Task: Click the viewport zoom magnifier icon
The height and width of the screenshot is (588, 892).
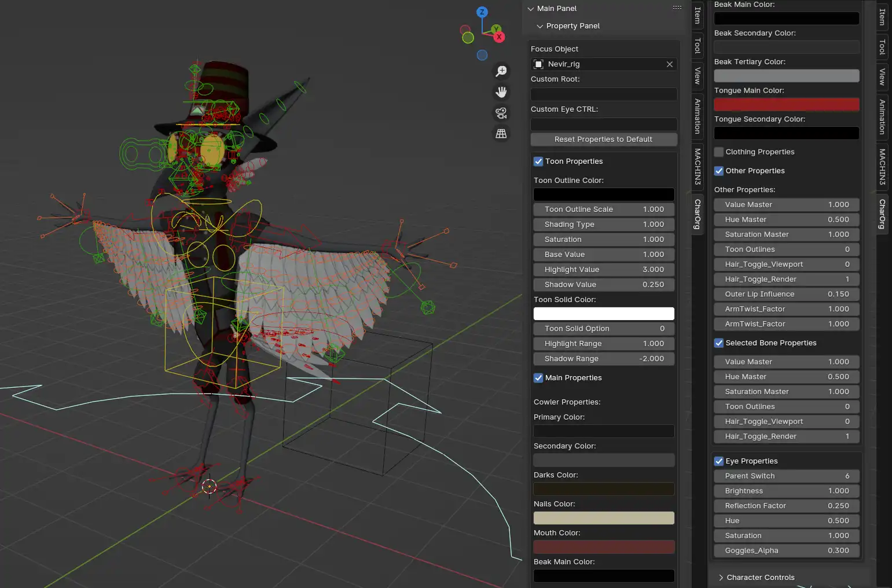Action: (501, 71)
